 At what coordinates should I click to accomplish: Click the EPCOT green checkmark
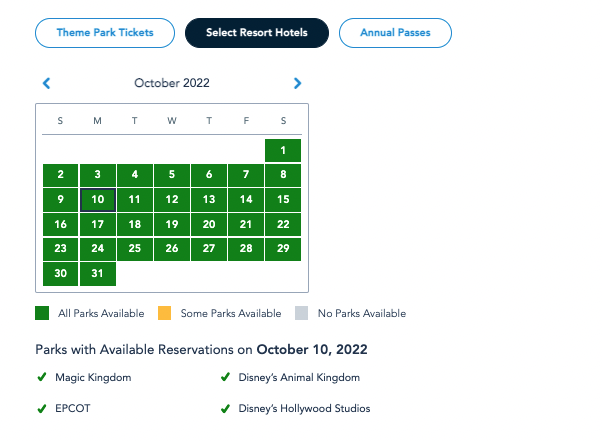pos(42,409)
